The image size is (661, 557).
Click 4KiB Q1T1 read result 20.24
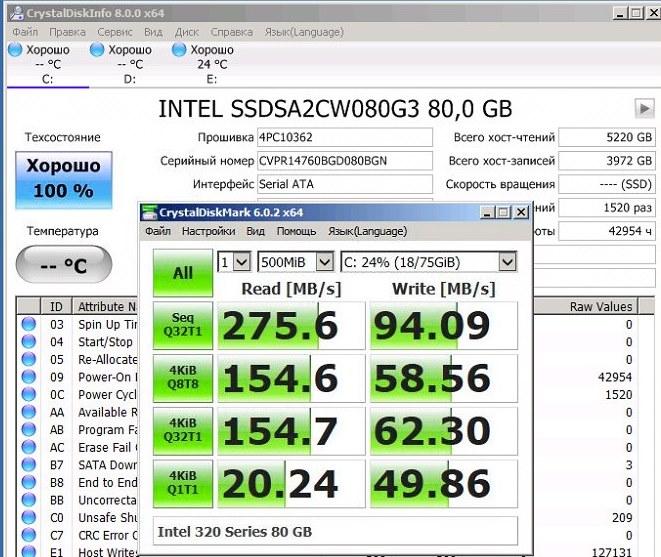[291, 483]
